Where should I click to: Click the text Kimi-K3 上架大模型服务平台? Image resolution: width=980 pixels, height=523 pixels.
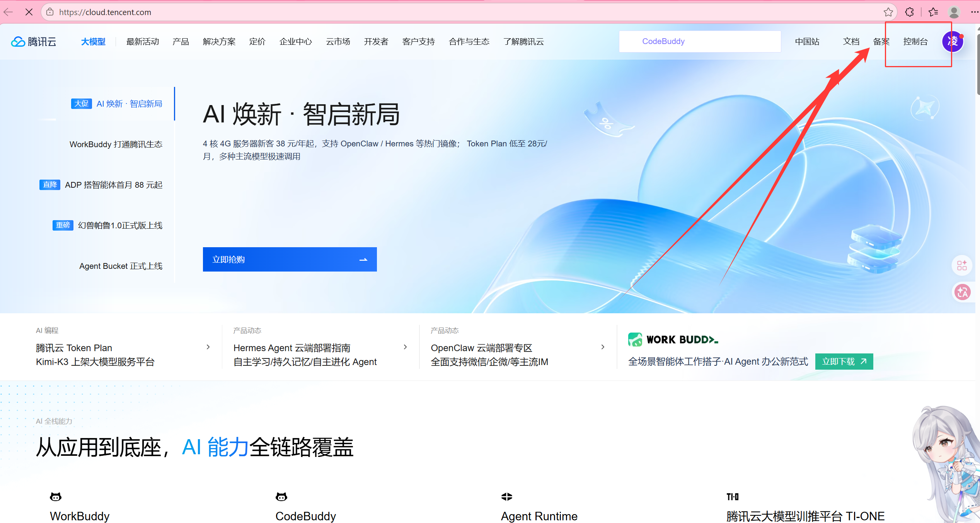(95, 362)
